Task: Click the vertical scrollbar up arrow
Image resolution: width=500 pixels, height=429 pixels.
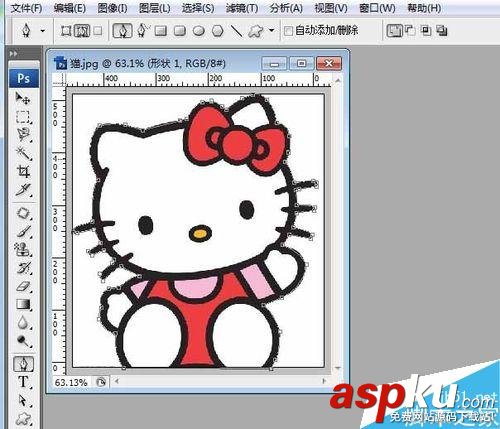Action: [x=338, y=81]
